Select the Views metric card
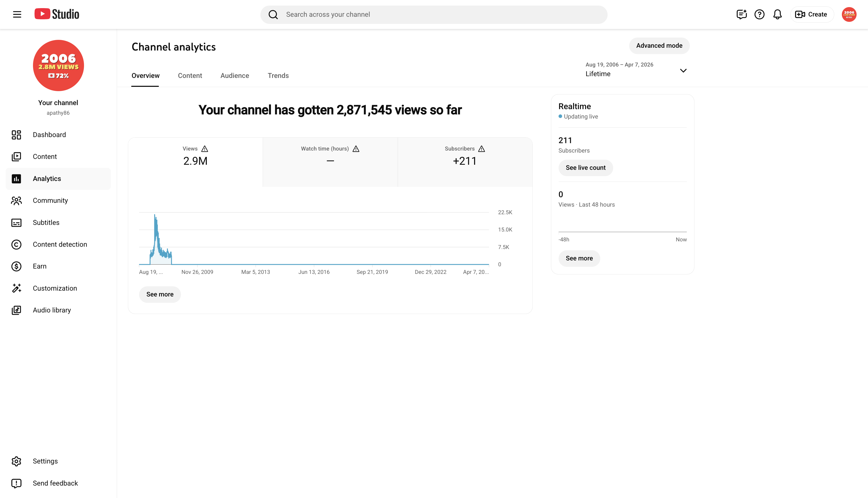This screenshot has width=868, height=498. point(195,162)
